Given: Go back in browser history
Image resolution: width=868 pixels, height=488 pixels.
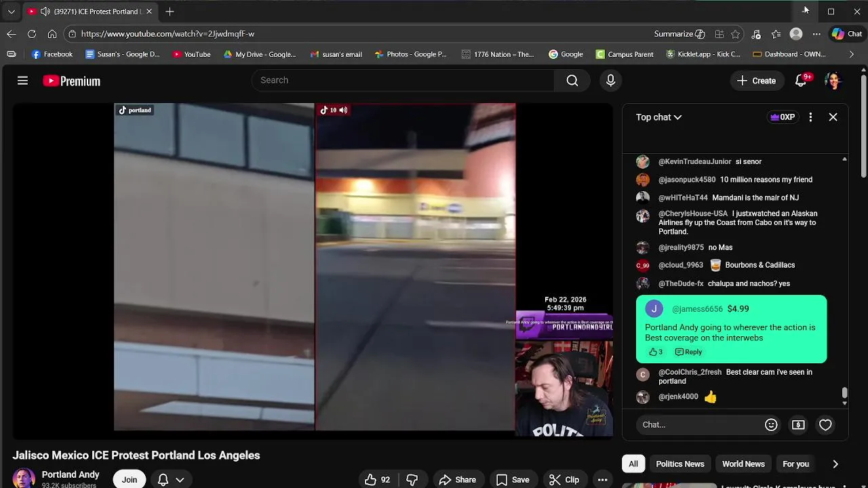Looking at the screenshot, I should click(x=12, y=34).
